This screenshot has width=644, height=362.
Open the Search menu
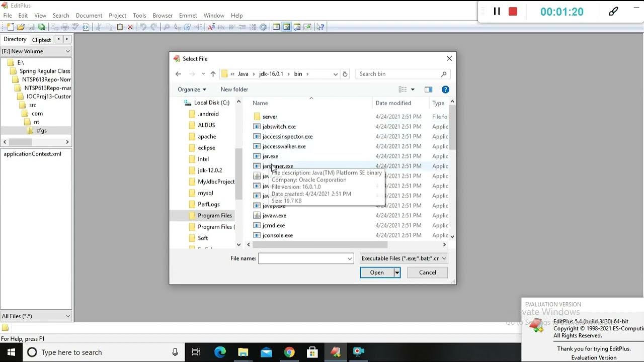[x=61, y=16]
